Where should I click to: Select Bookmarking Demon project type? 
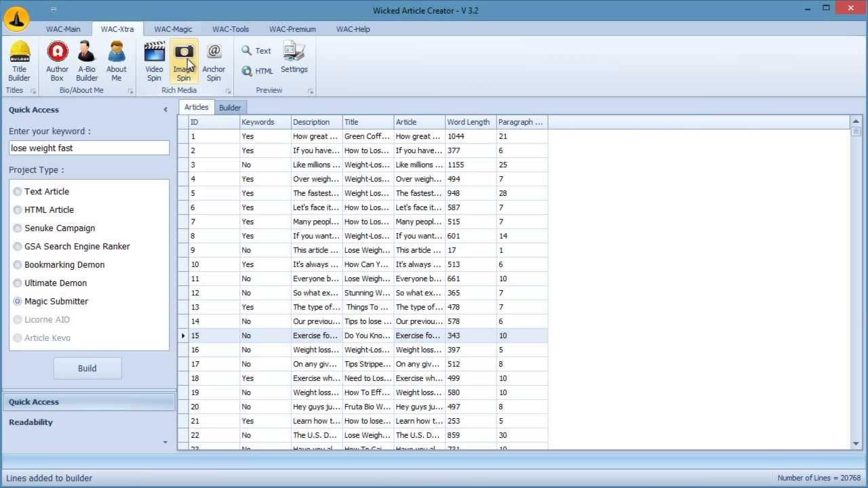[x=59, y=265]
